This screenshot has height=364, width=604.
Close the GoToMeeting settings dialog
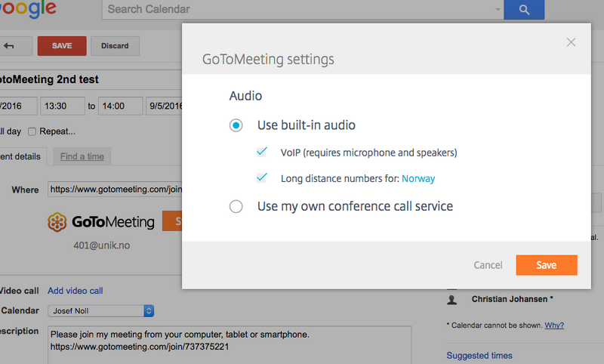click(x=571, y=42)
